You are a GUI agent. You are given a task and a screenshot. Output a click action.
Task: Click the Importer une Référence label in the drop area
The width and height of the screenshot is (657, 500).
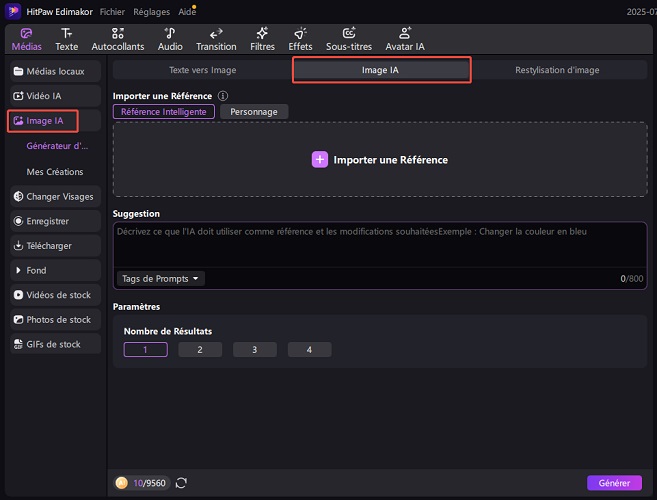pos(391,160)
